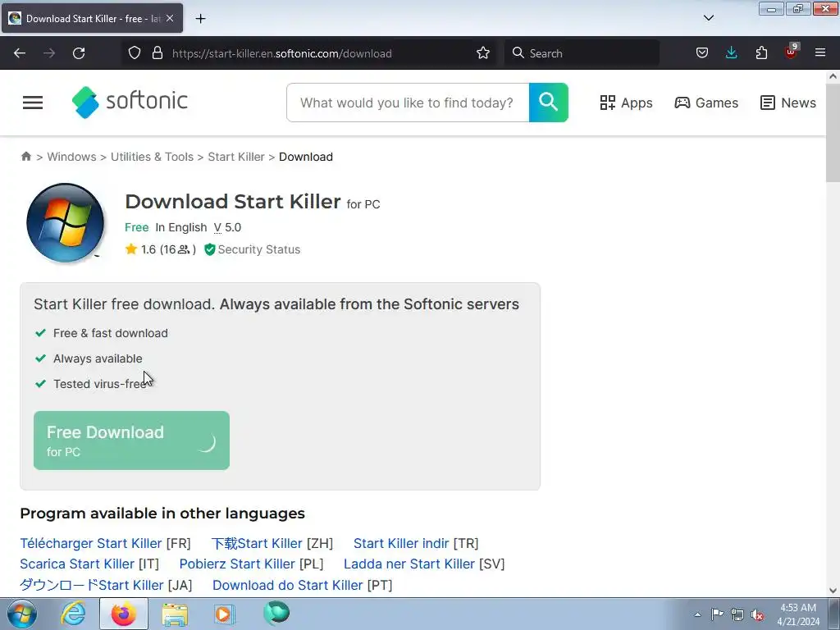Bookmark this page with the star
This screenshot has width=840, height=630.
pyautogui.click(x=482, y=53)
